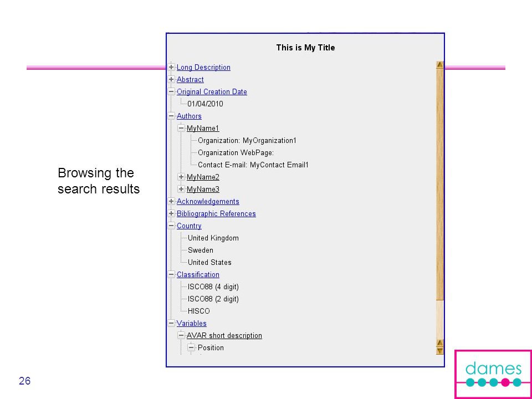Collapse the Variables node
Image resolution: width=532 pixels, height=399 pixels.
click(x=171, y=323)
